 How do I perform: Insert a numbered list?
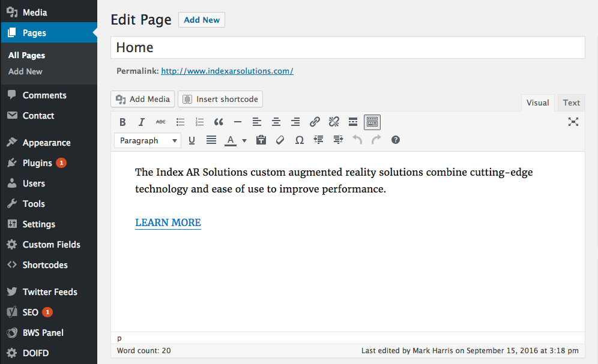tap(199, 122)
